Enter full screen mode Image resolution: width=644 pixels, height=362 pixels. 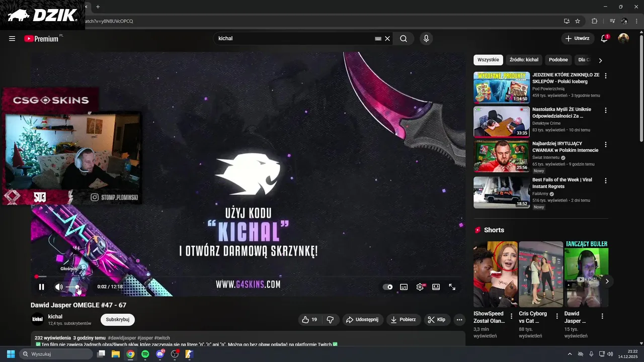pos(452,287)
